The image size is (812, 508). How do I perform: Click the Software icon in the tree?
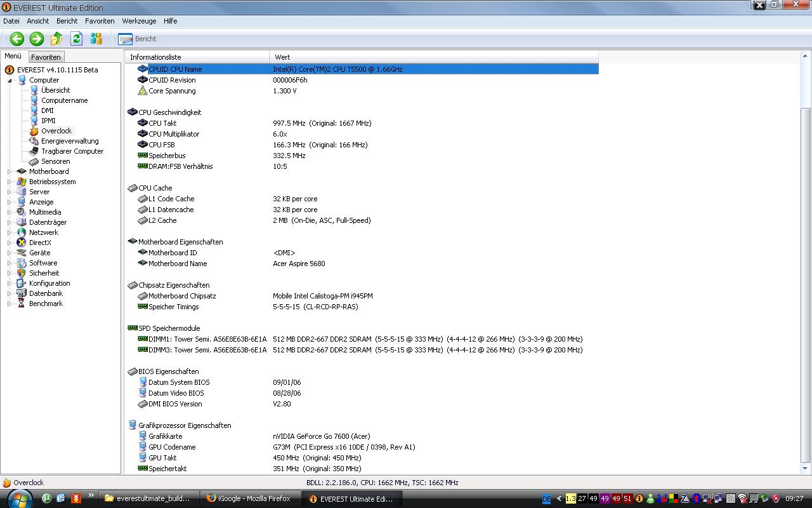coord(22,263)
